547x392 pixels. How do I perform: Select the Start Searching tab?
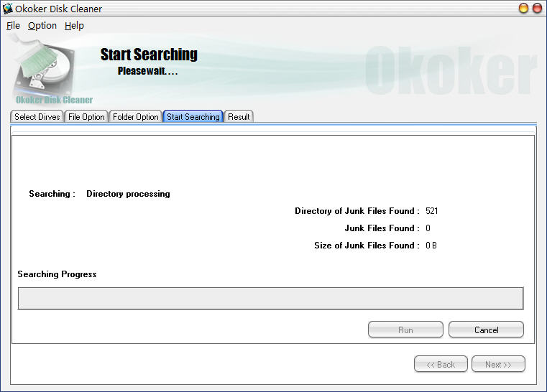(x=193, y=117)
